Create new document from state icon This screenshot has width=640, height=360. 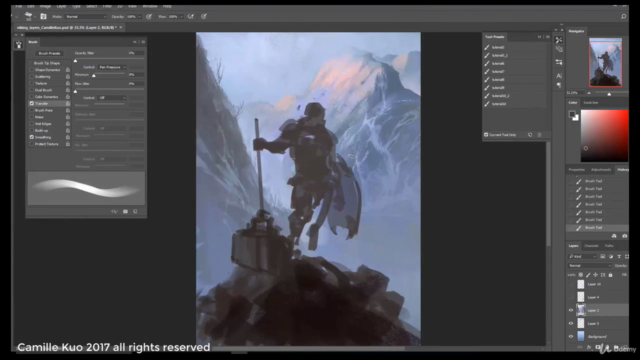[x=614, y=236]
